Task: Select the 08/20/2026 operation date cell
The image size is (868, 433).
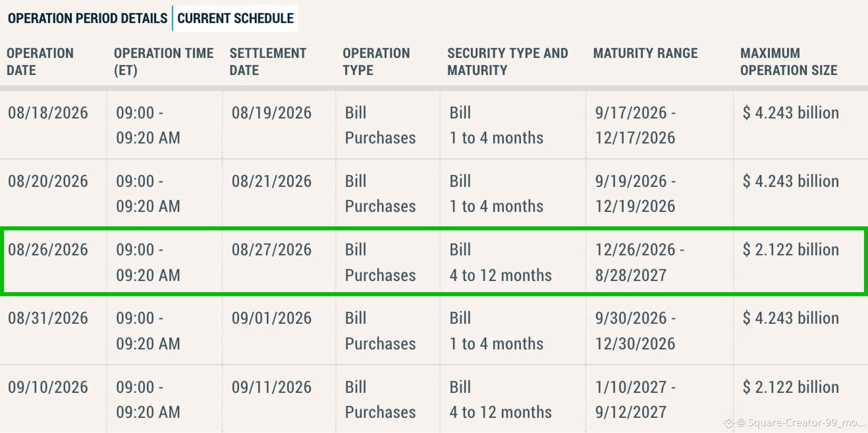Action: pos(48,181)
